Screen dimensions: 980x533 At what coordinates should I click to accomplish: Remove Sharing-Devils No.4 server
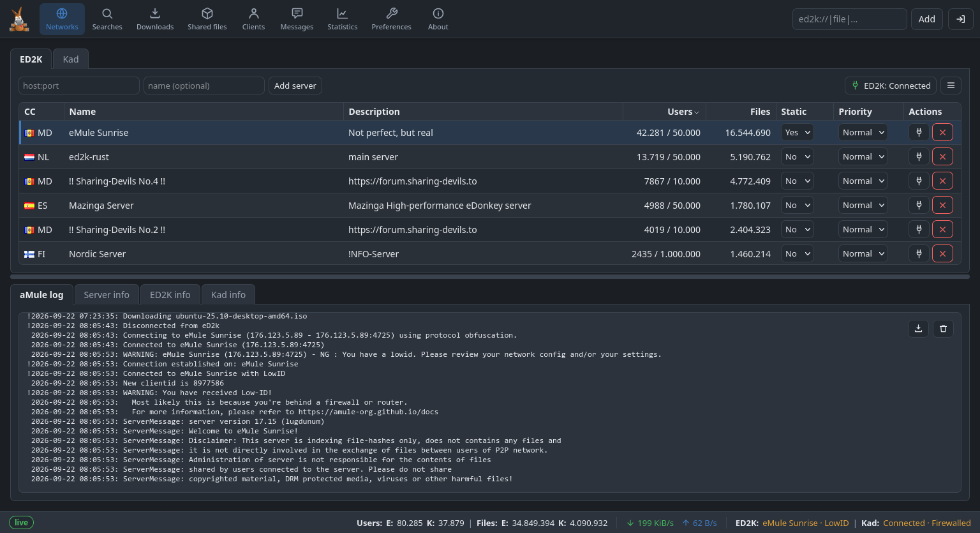tap(942, 181)
